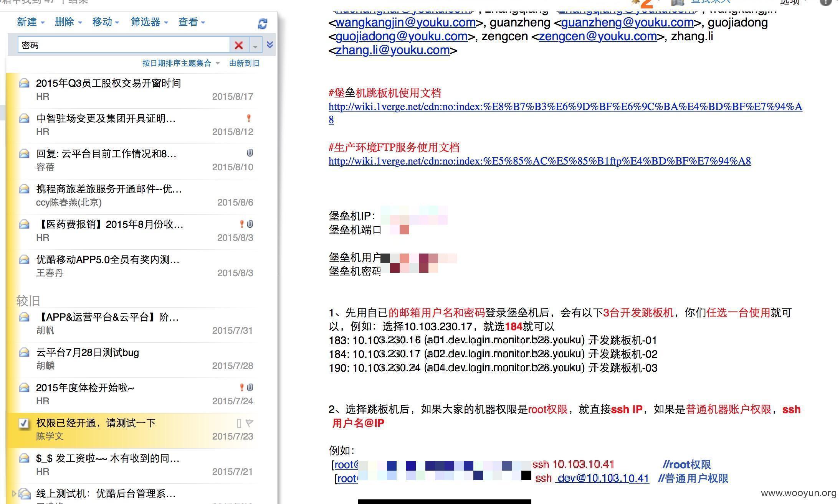Open envelope icon of 优酷移动APP5.0全员有奖内测

tap(24, 259)
